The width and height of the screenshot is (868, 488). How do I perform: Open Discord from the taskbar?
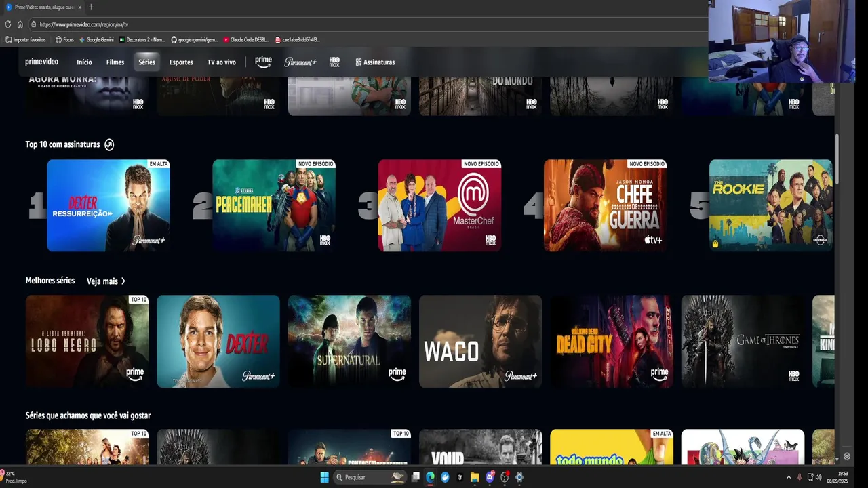click(x=490, y=477)
